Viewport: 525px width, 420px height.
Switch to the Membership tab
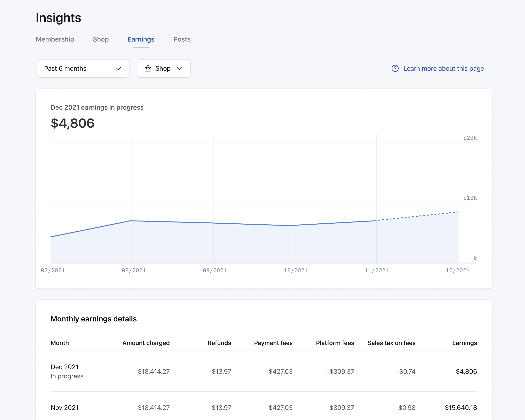pyautogui.click(x=55, y=39)
